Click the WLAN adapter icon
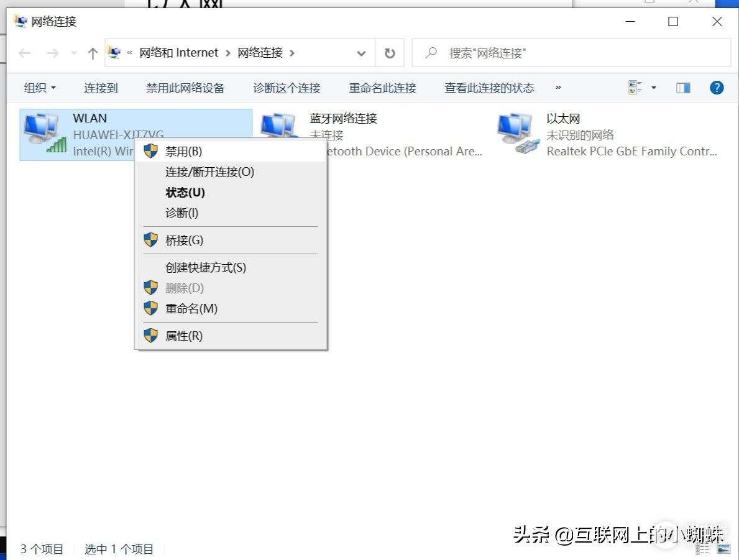This screenshot has width=739, height=560. [44, 134]
